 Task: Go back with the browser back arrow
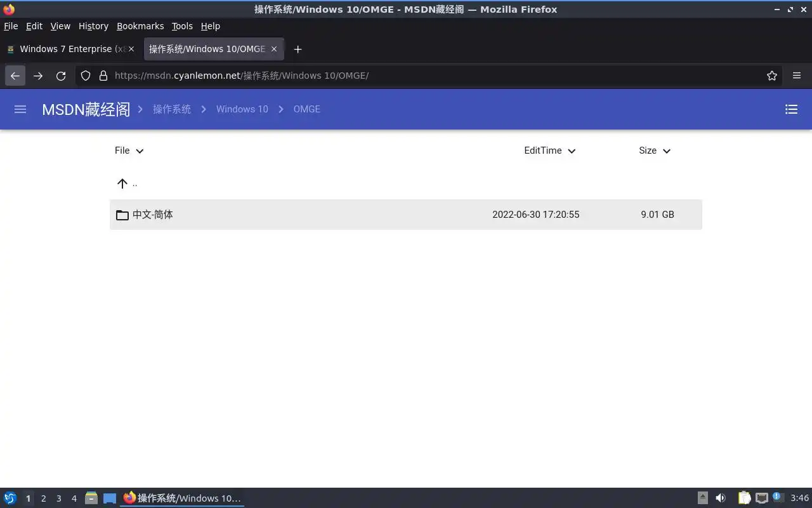(15, 76)
